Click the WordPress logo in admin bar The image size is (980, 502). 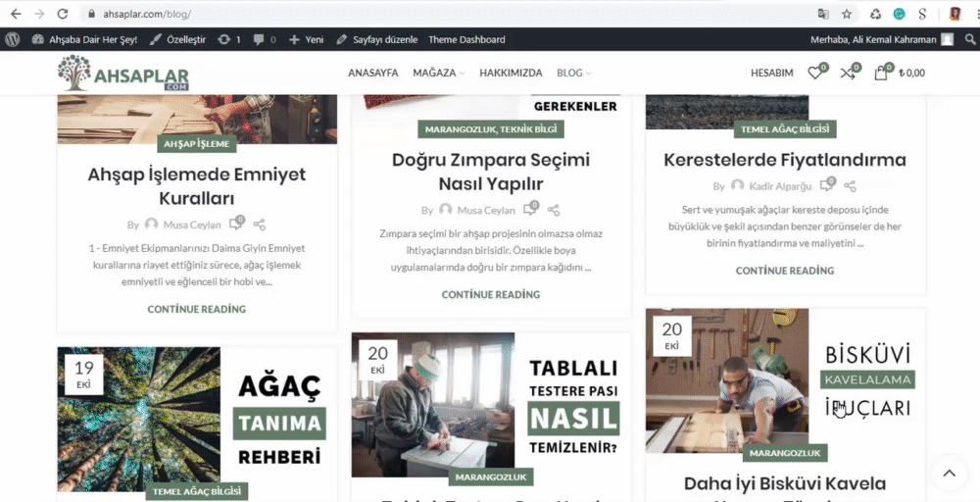tap(13, 39)
